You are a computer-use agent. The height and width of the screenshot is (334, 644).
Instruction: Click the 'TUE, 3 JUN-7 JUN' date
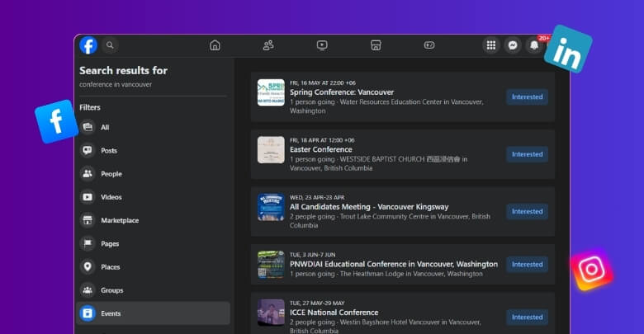click(x=312, y=255)
